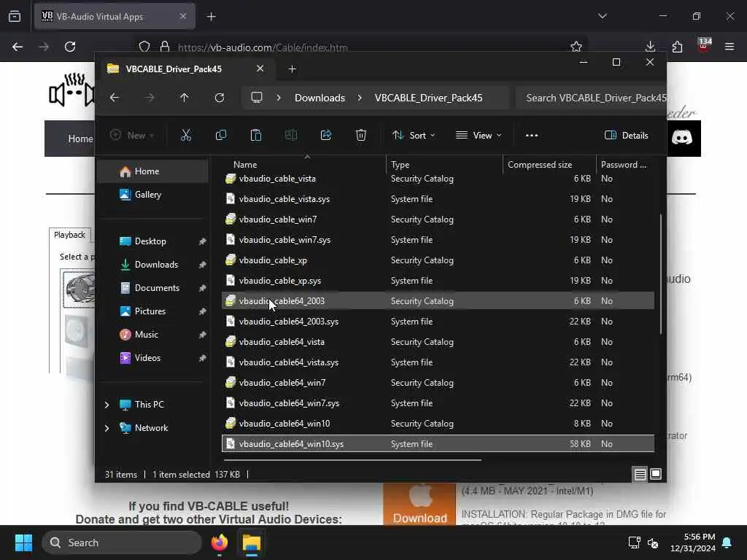Open Videos in the navigation pane
Screen dimensions: 747x560
[x=152, y=358]
